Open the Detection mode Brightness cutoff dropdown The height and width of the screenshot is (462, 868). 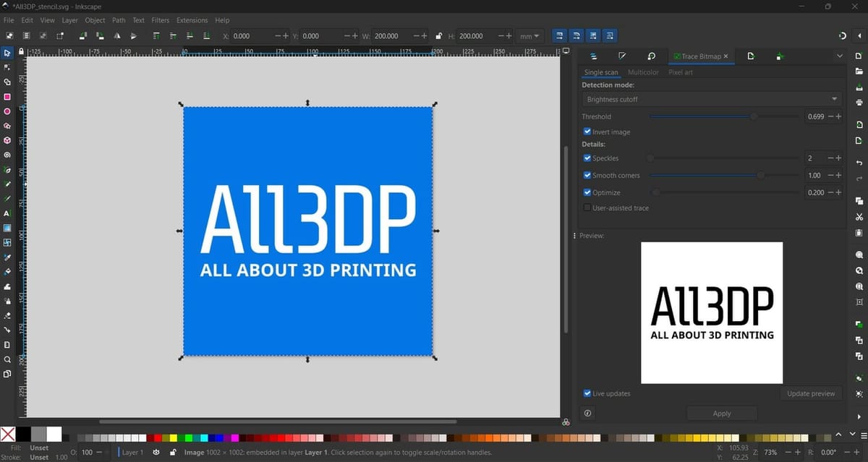712,99
